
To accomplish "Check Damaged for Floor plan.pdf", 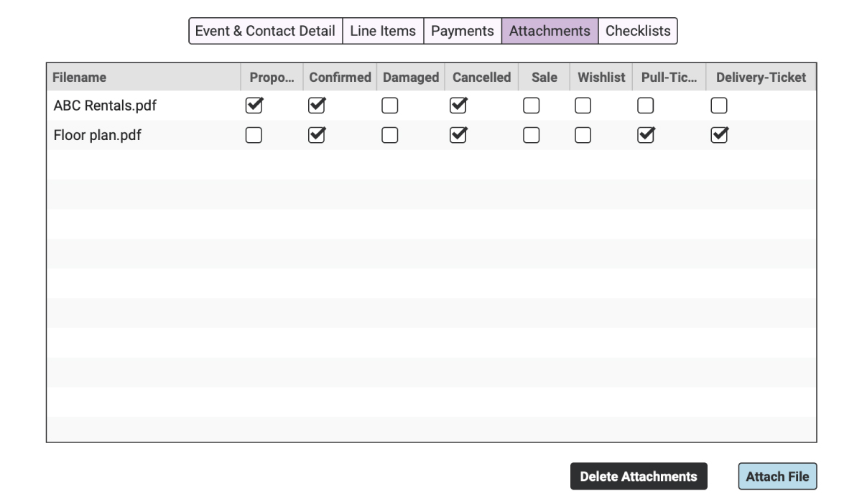I will coord(389,135).
